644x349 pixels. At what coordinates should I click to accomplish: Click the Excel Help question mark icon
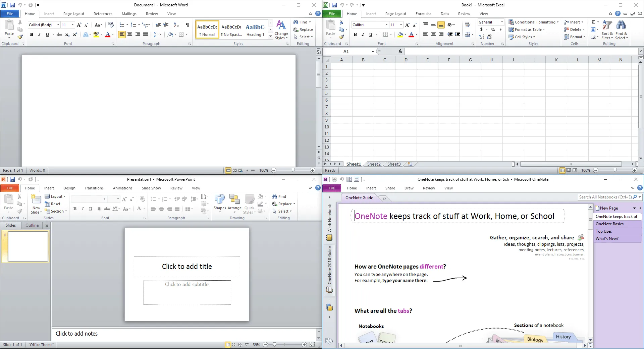[618, 14]
